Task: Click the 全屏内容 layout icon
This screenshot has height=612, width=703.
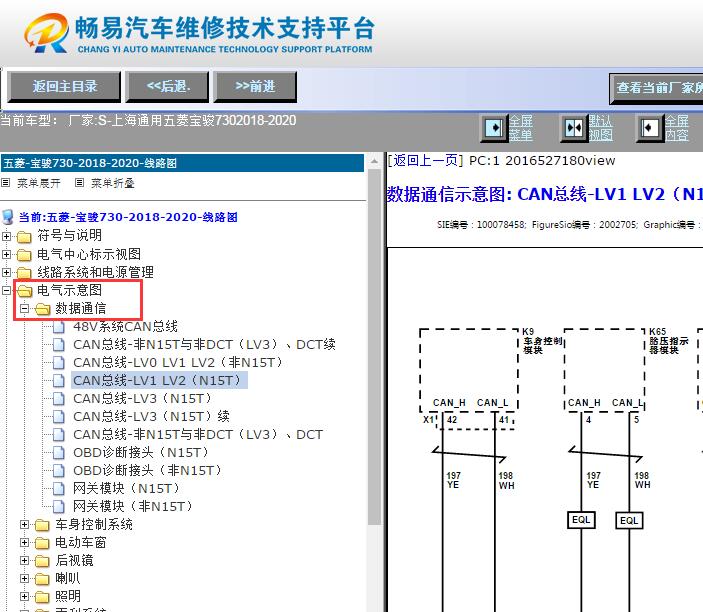Action: 649,128
